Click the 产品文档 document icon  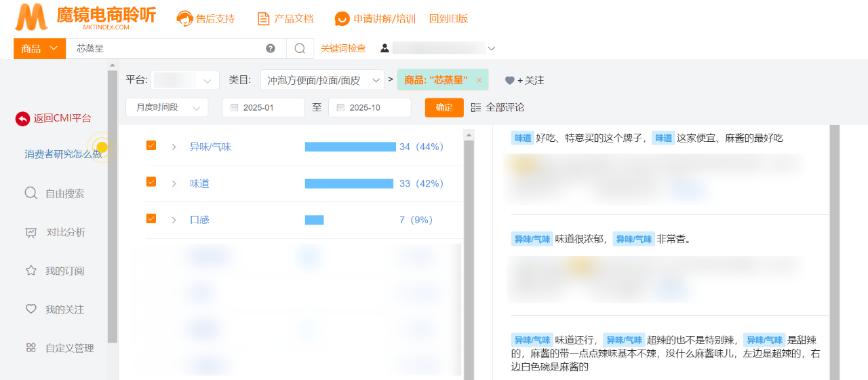264,18
